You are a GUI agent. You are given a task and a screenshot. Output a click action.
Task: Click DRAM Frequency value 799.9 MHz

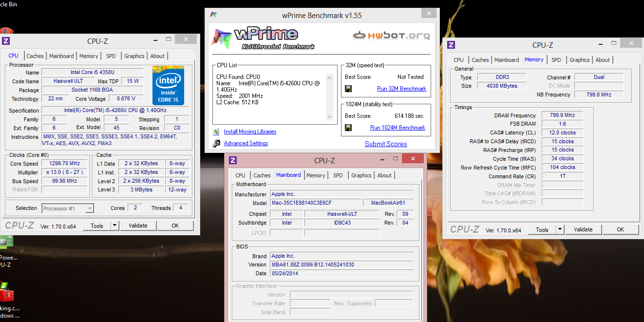pos(562,115)
